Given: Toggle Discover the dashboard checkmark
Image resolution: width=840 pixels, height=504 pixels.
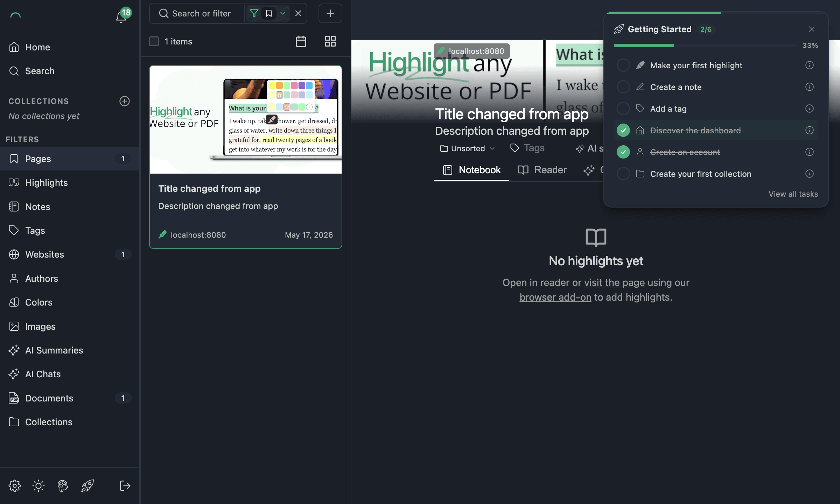Looking at the screenshot, I should [623, 130].
